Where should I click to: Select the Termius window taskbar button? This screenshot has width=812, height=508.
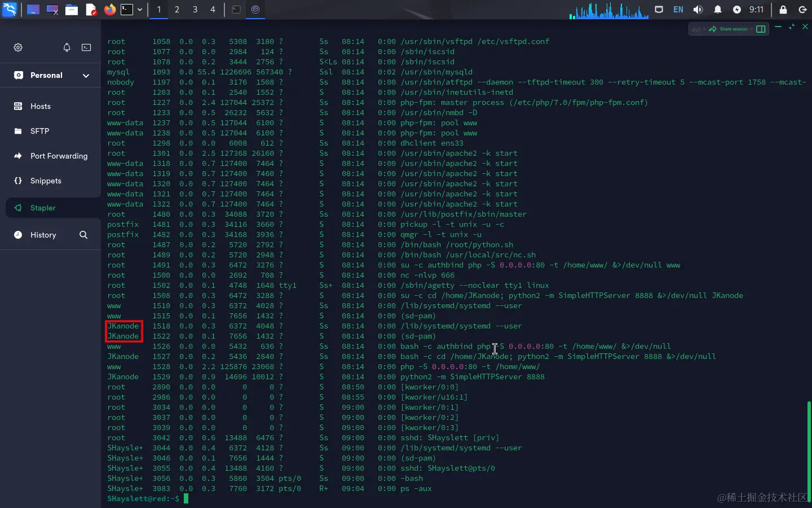255,10
